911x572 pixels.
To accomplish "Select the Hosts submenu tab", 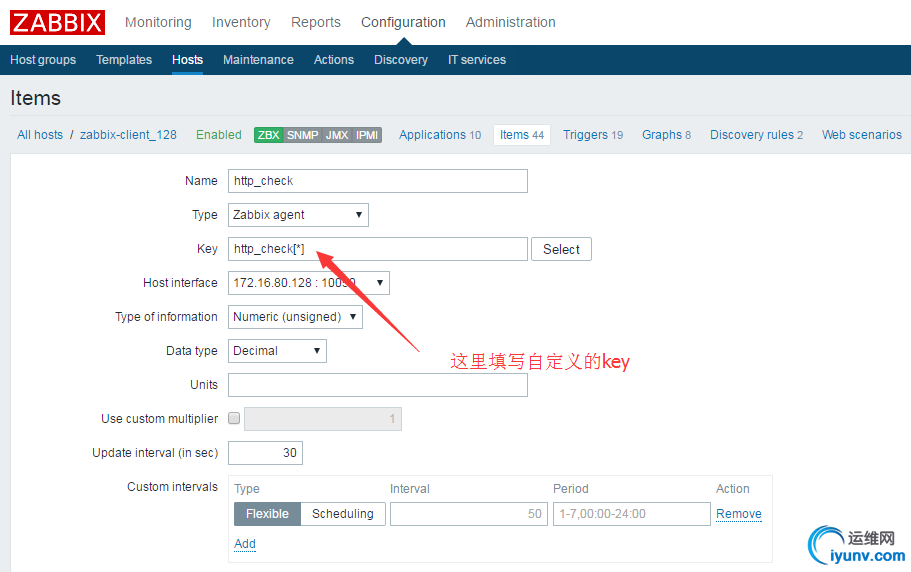I will click(x=187, y=60).
